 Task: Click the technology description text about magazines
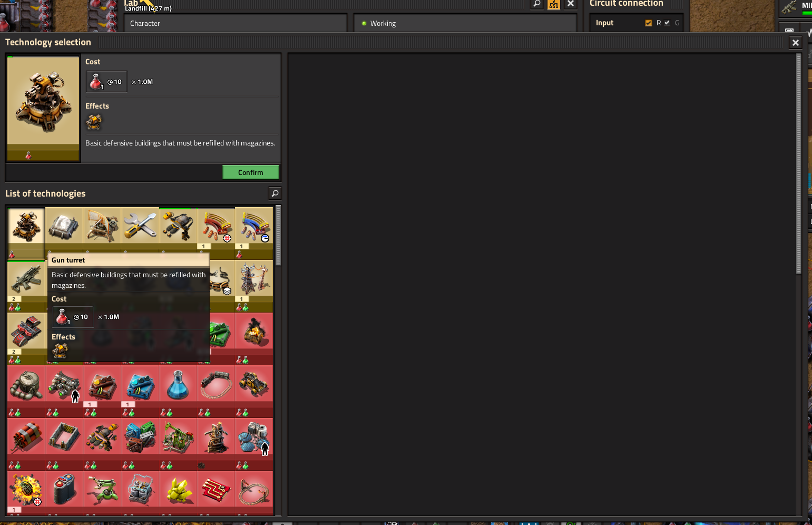(x=180, y=143)
